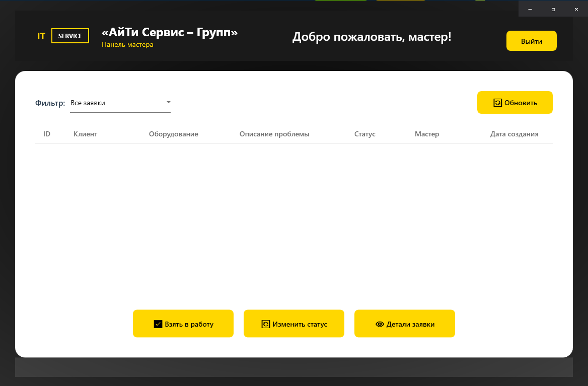The width and height of the screenshot is (588, 386).
Task: Click the Изменить статус button
Action: click(x=294, y=324)
